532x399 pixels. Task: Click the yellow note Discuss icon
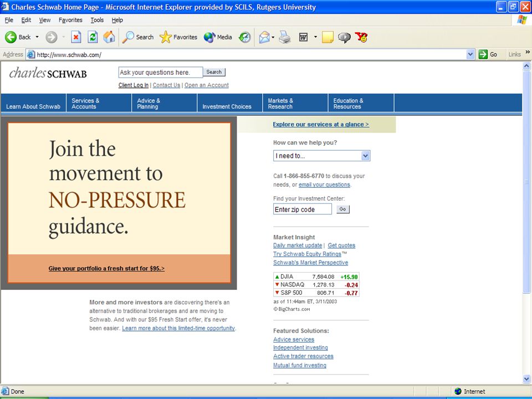click(x=328, y=37)
